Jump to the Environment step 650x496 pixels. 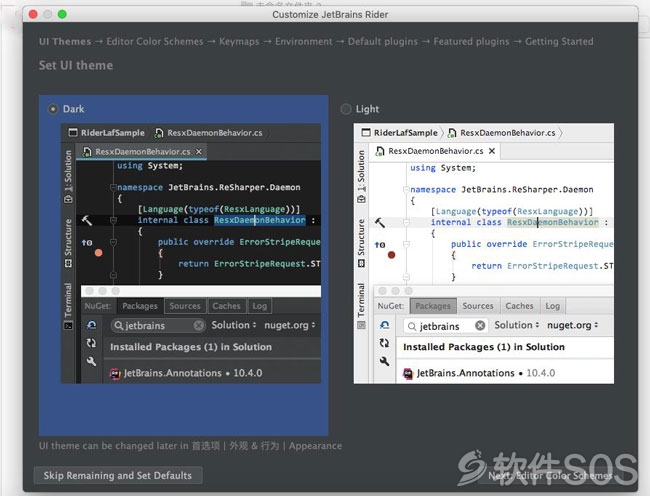pos(304,41)
